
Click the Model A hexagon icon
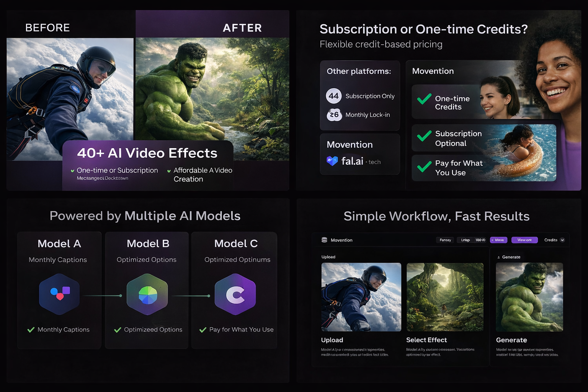click(x=59, y=295)
